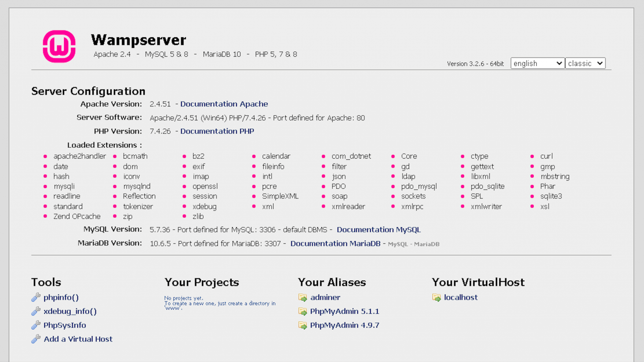This screenshot has height=362, width=644.
Task: Click folder icon next to localhost virtualhost
Action: 436,297
